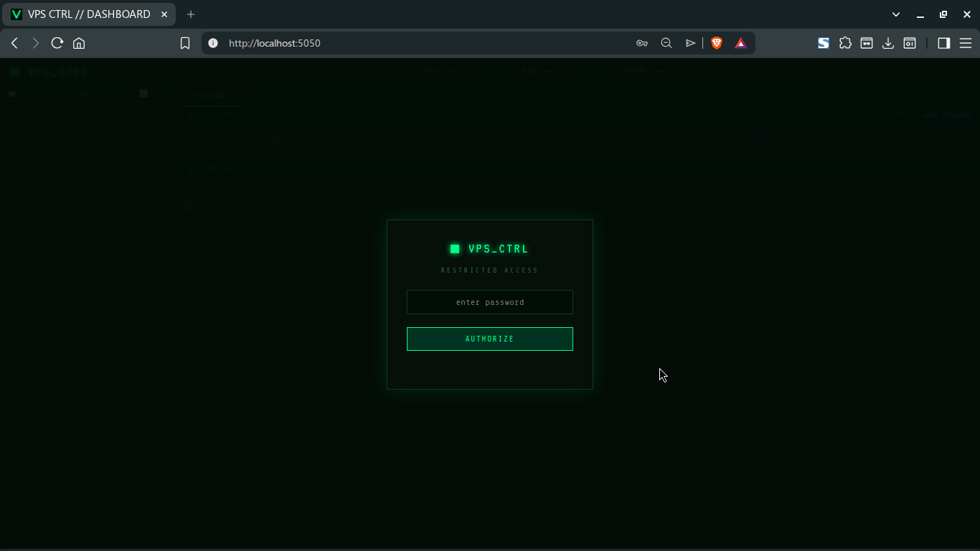Click the zoom magnifier icon
This screenshot has width=980, height=551.
coord(666,43)
